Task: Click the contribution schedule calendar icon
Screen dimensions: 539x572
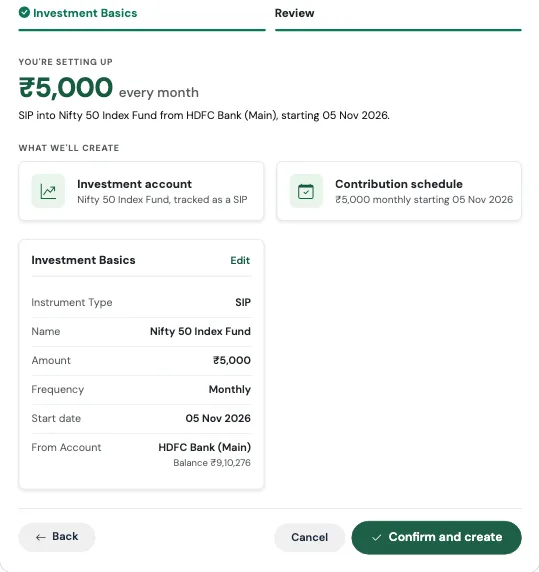Action: coord(306,191)
